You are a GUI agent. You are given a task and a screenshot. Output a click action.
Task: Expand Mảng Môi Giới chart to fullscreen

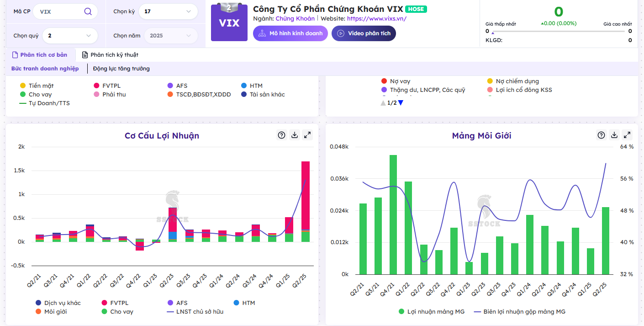[x=627, y=135]
